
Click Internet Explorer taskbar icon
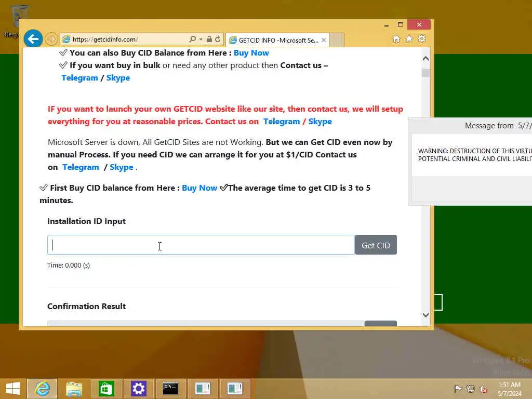click(43, 389)
